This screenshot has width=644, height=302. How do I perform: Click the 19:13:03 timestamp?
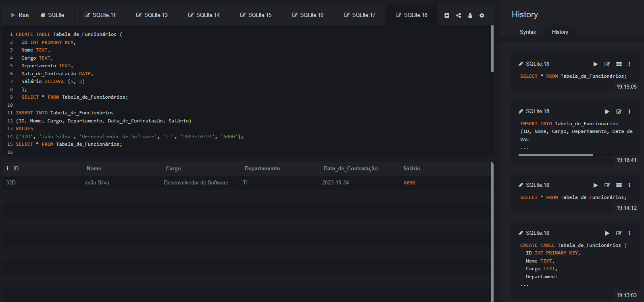click(626, 295)
